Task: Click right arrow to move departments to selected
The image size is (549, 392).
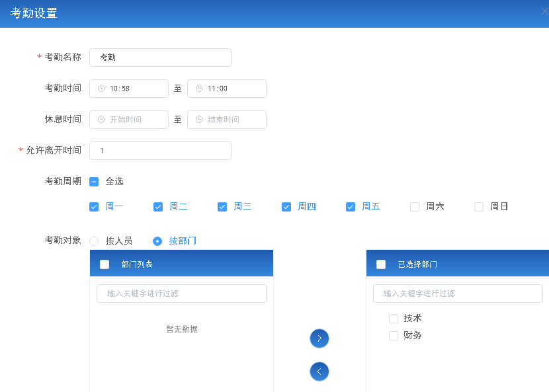Action: (319, 338)
